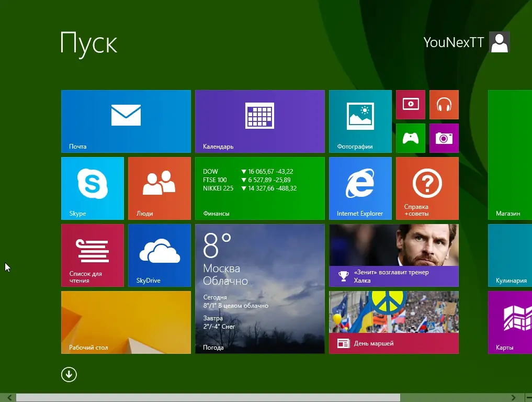
Task: Click the FTSE 100 stock row
Action: pos(247,180)
